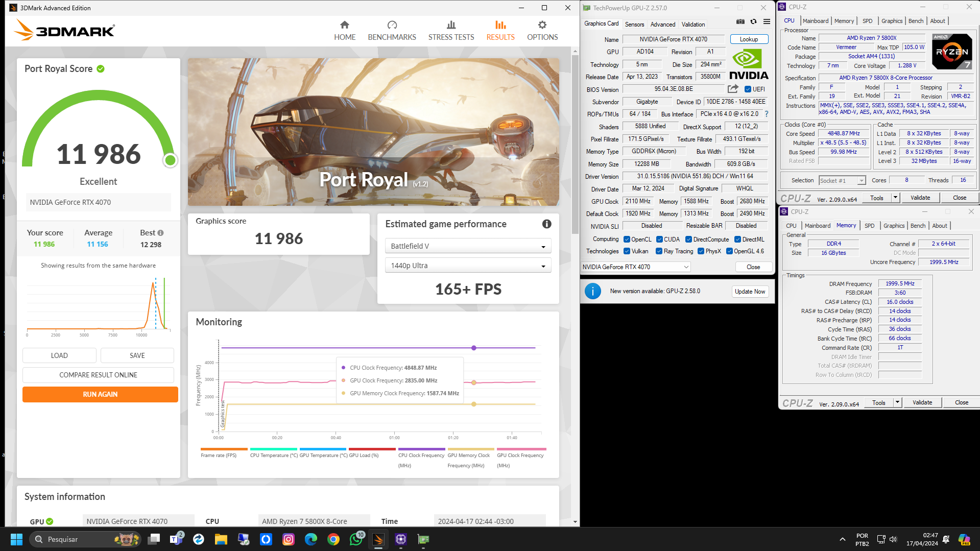Click the SAVE result button
Viewport: 980px width, 551px height.
(x=137, y=355)
